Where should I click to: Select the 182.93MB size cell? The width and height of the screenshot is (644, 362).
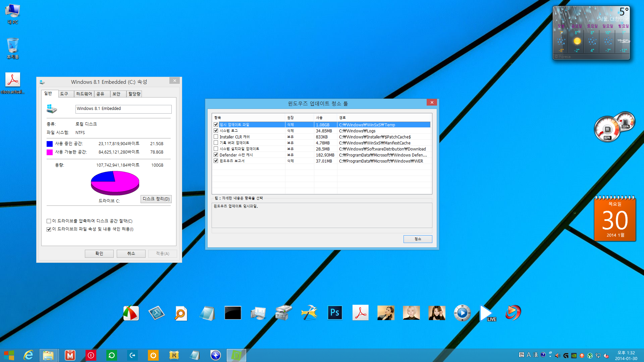click(x=325, y=155)
